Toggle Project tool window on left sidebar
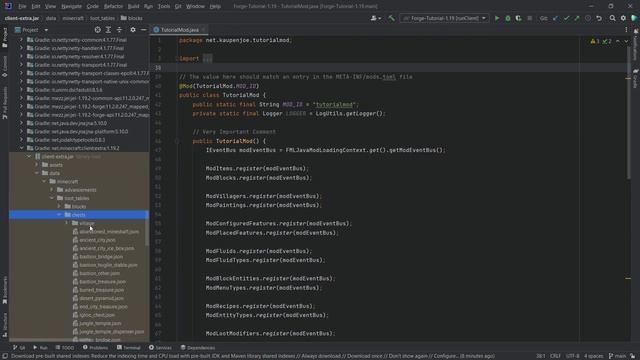Screen dimensions: 640x360 pos(4,38)
